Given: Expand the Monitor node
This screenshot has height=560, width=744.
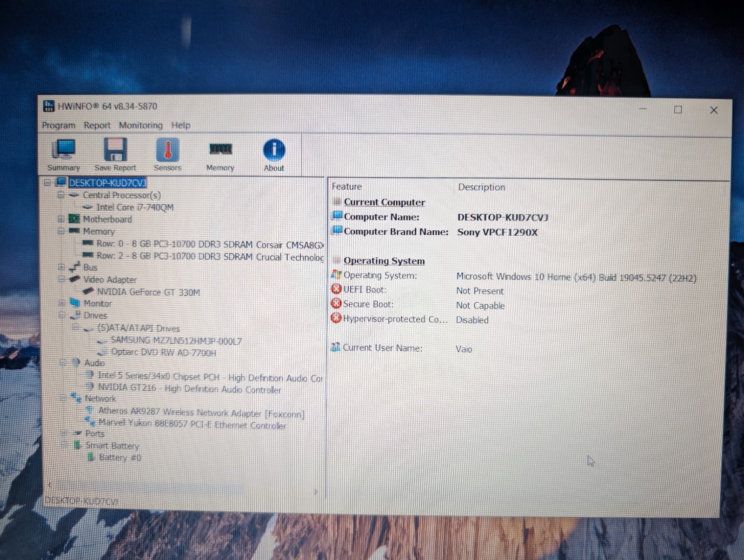Looking at the screenshot, I should [x=62, y=303].
